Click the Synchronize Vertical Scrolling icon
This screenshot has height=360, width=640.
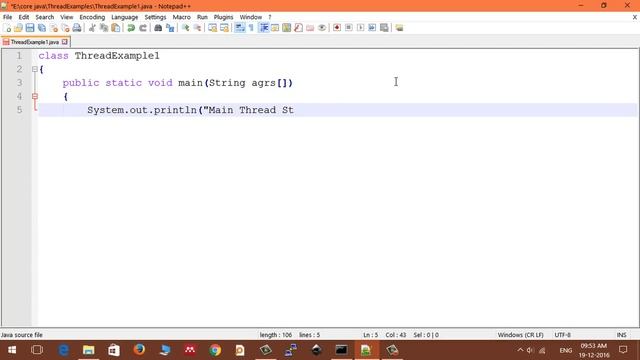click(x=213, y=28)
